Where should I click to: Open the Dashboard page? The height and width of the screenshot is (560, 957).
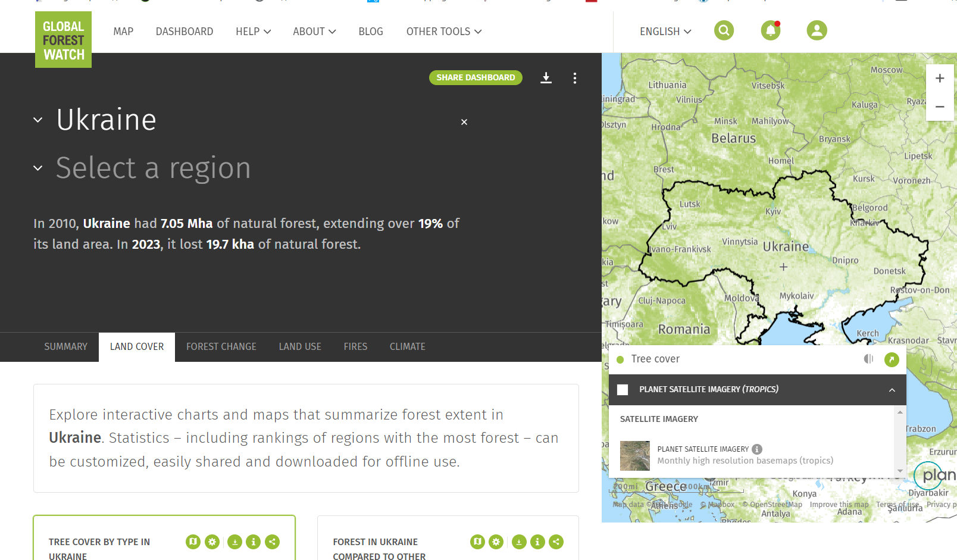184,32
